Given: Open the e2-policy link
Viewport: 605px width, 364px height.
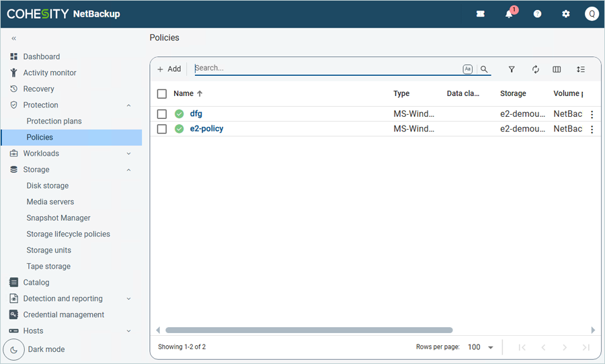Looking at the screenshot, I should point(206,129).
